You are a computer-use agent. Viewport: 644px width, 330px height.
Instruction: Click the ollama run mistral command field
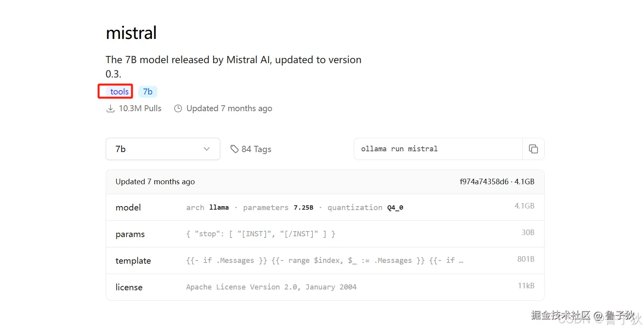click(438, 149)
